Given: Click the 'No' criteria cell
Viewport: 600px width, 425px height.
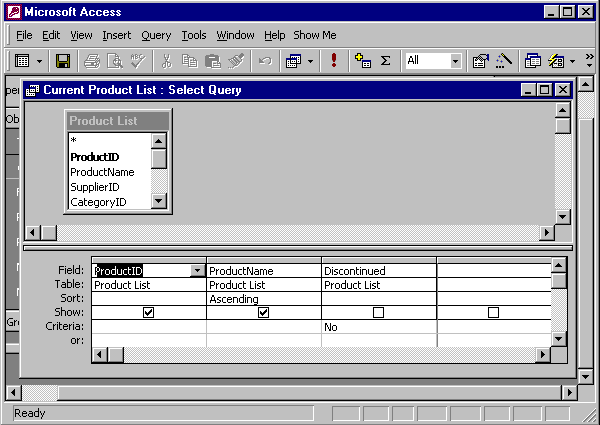Looking at the screenshot, I should coord(379,327).
